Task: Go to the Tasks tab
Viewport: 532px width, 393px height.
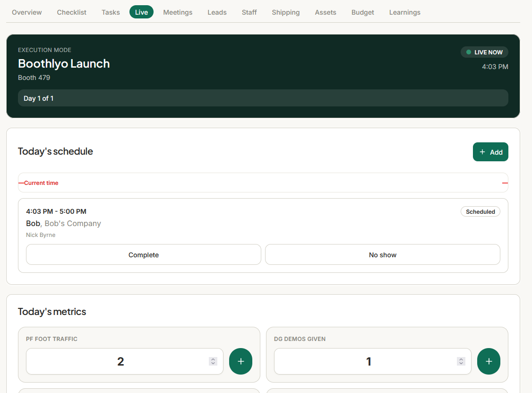Action: click(x=111, y=12)
